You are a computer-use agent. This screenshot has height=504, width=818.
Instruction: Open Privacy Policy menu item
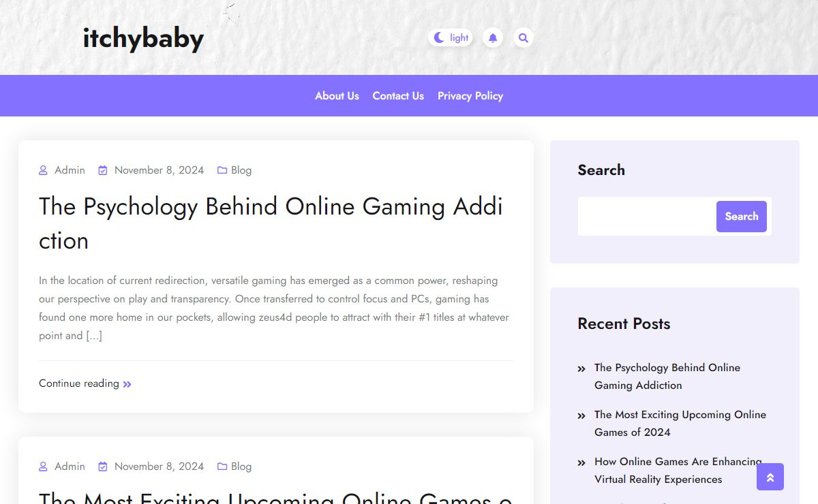pyautogui.click(x=470, y=96)
